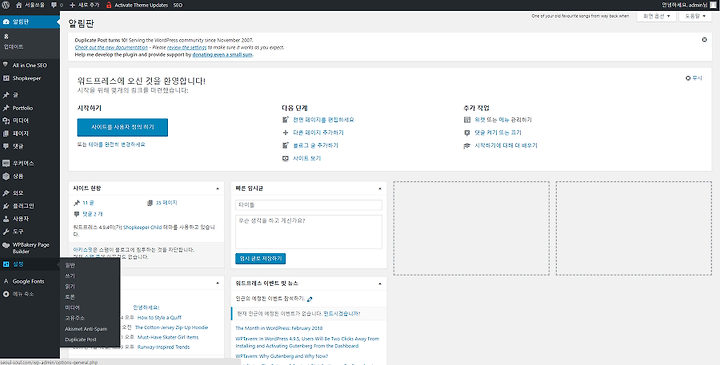Select 쓰기 in the settings submenu
720x365 pixels.
point(70,276)
